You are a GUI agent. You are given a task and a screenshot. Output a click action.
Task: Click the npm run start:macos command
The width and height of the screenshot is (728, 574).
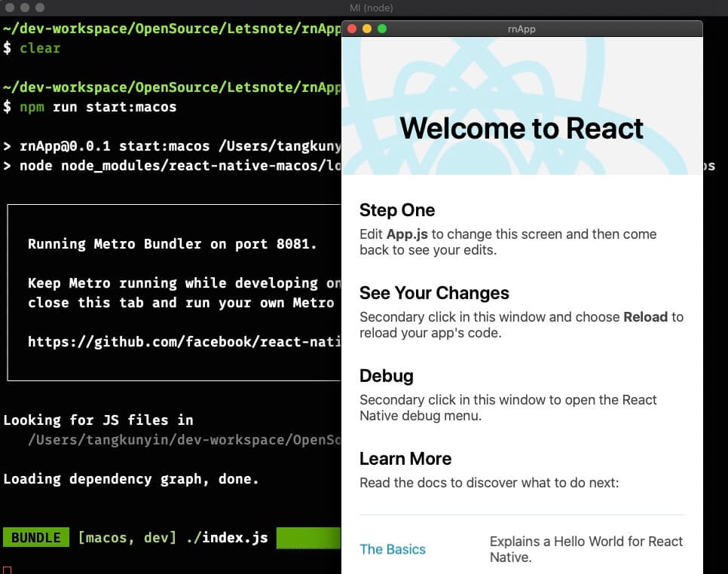[98, 107]
